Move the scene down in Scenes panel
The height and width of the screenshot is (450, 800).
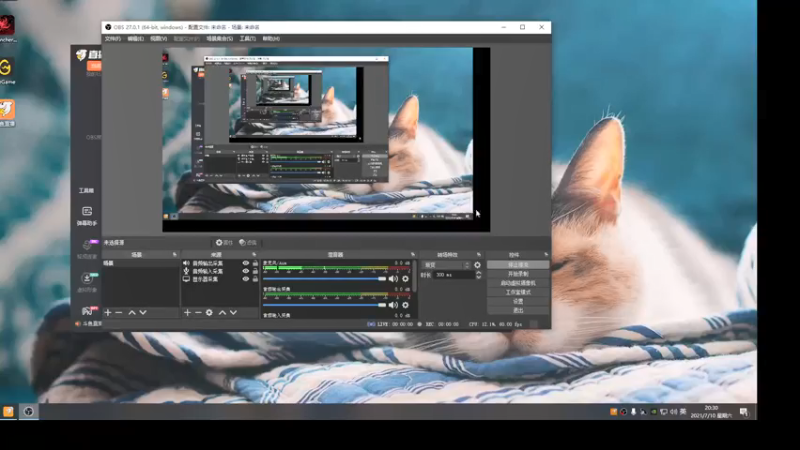click(x=143, y=312)
